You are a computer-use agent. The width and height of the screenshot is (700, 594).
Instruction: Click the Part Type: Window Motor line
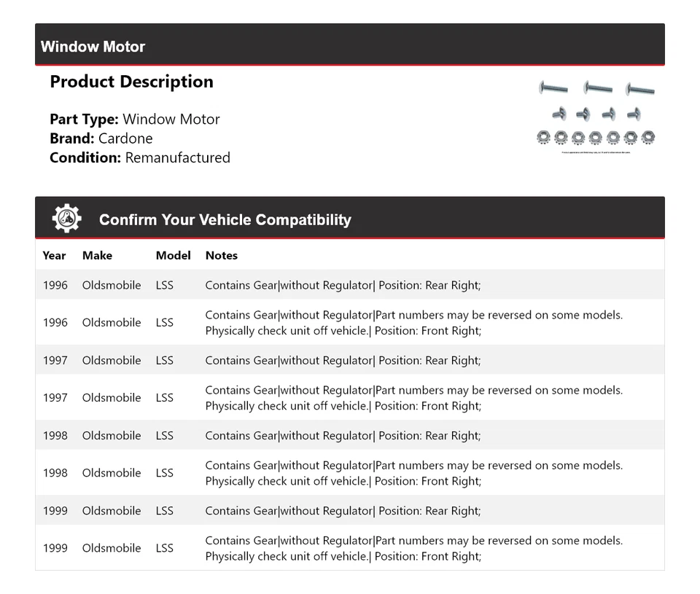pos(134,119)
